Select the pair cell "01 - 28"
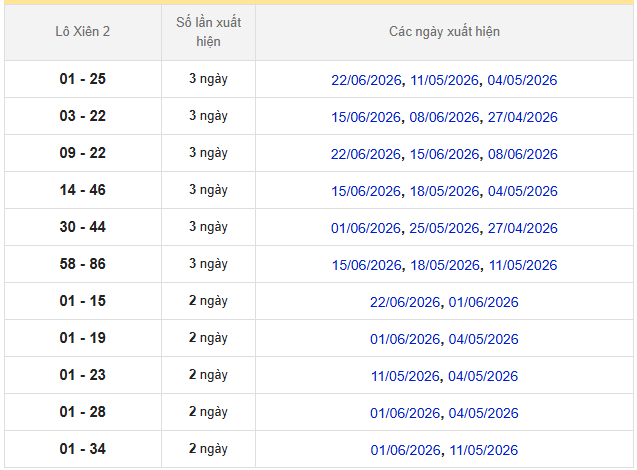Image resolution: width=637 pixels, height=470 pixels. point(82,412)
